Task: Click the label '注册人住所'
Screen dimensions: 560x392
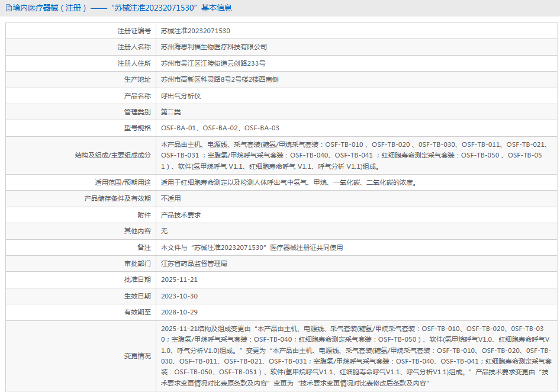Action: [134, 63]
